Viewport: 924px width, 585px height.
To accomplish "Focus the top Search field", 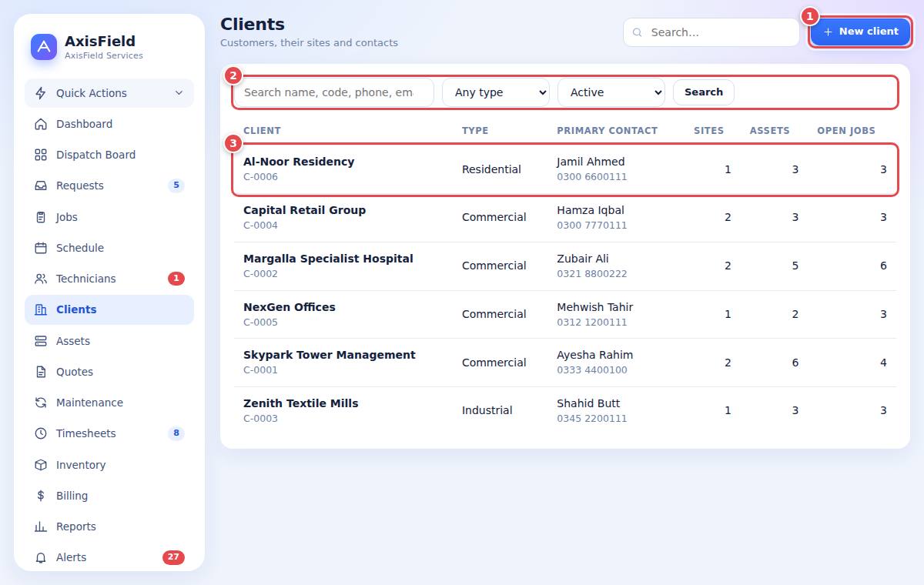I will (711, 32).
